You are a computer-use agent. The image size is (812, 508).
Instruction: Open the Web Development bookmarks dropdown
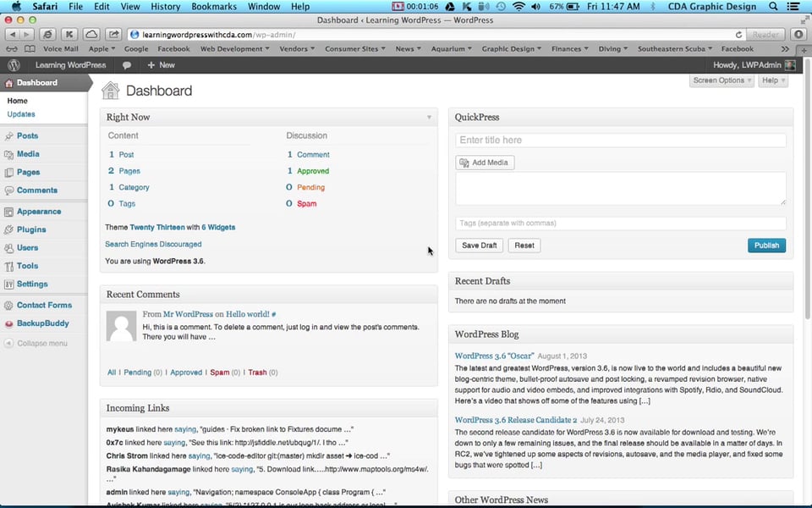click(234, 49)
